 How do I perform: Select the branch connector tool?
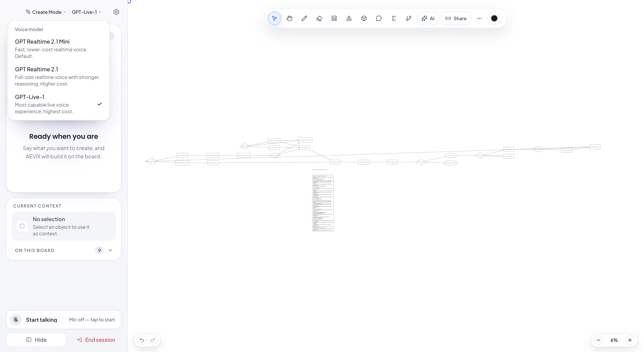408,18
